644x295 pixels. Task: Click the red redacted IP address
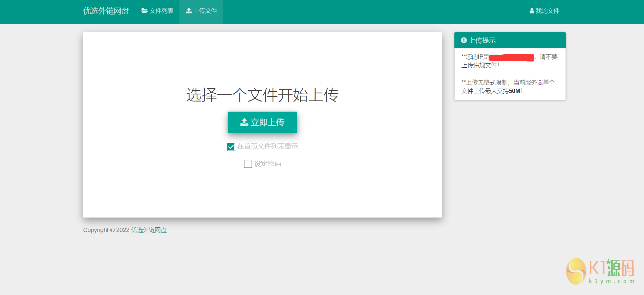point(512,57)
